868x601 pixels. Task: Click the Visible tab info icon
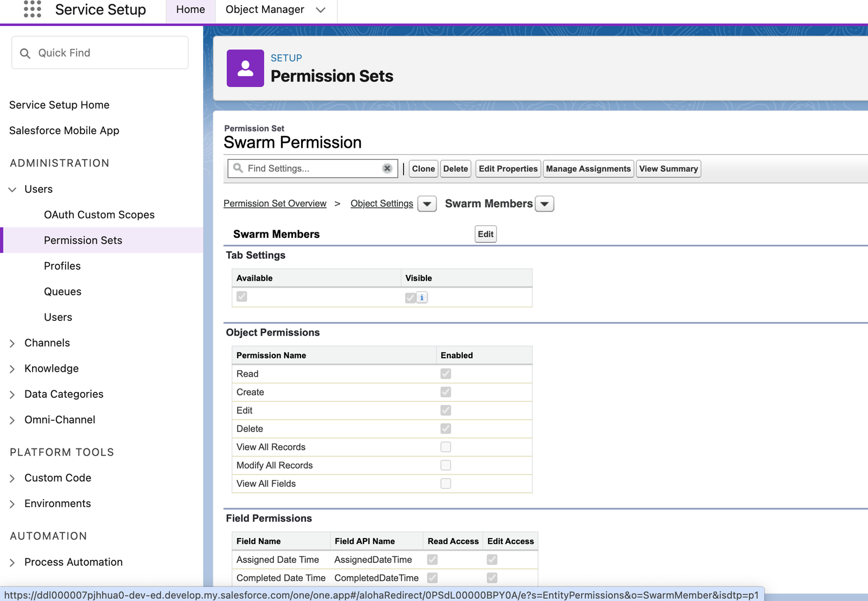(422, 298)
